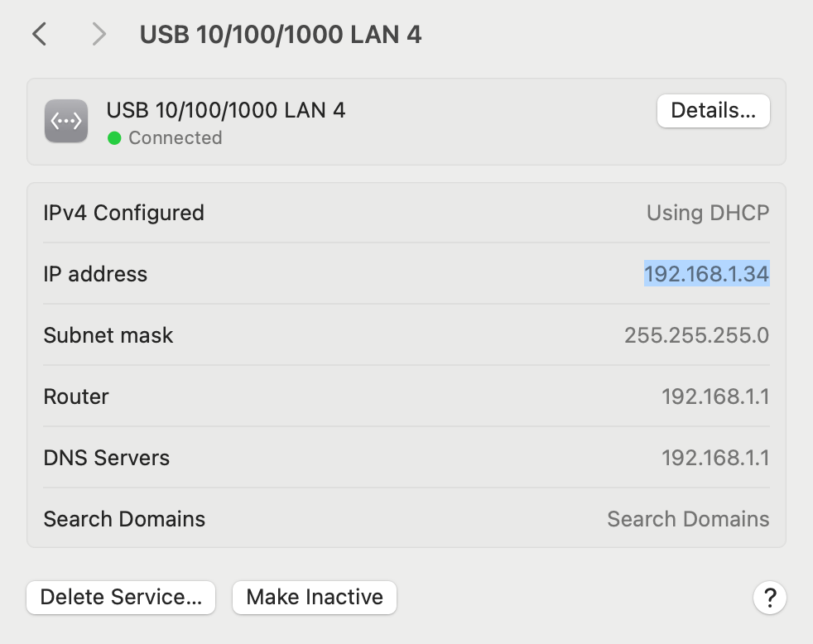The height and width of the screenshot is (644, 813).
Task: Open help with the question mark button
Action: [769, 597]
